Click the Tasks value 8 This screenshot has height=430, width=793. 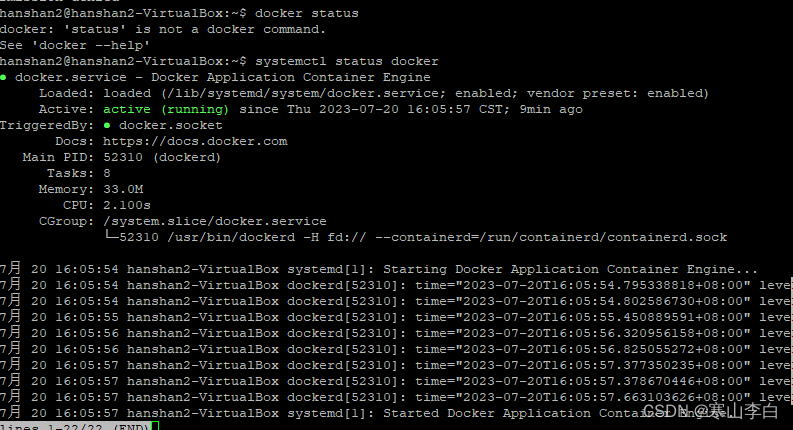(107, 174)
